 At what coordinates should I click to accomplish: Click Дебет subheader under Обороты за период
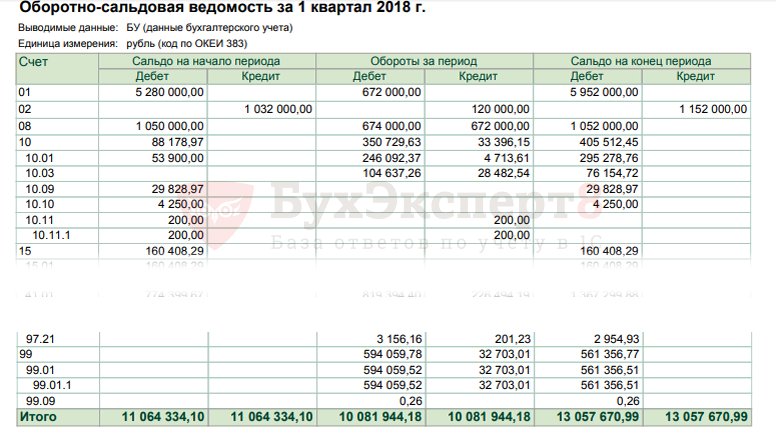(370, 77)
